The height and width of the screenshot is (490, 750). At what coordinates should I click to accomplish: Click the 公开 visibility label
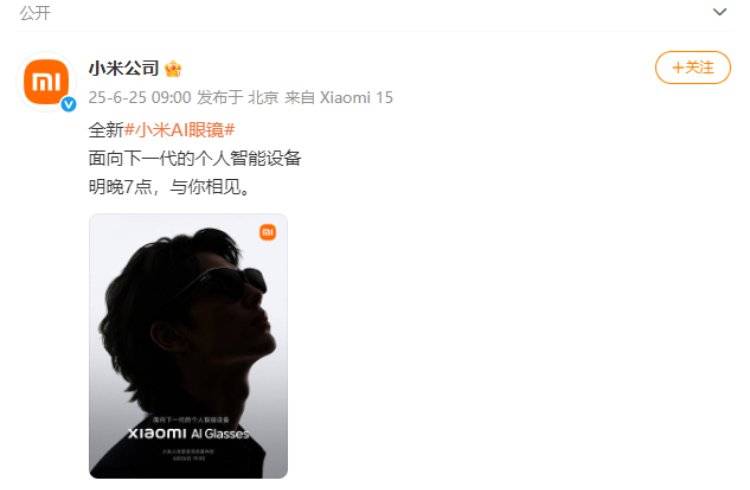34,12
